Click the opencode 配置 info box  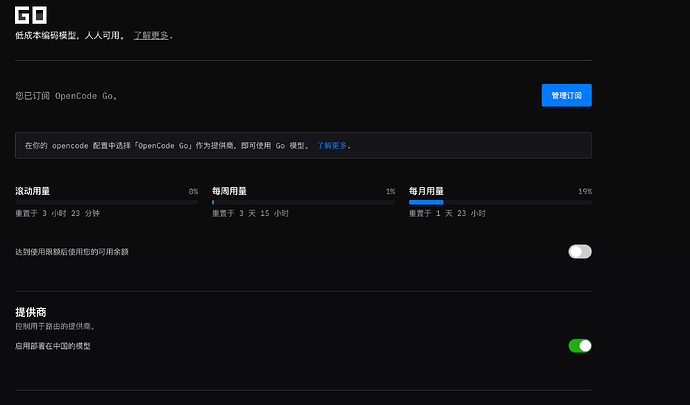tap(303, 145)
